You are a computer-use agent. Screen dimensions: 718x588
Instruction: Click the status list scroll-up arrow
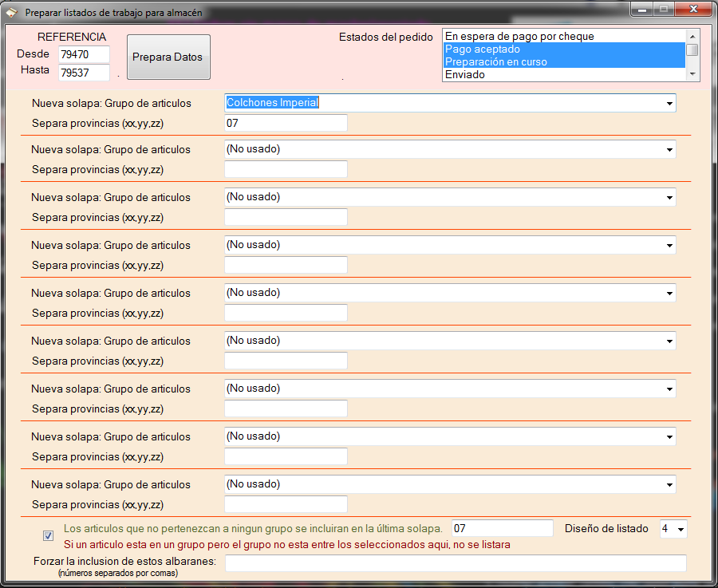point(692,36)
